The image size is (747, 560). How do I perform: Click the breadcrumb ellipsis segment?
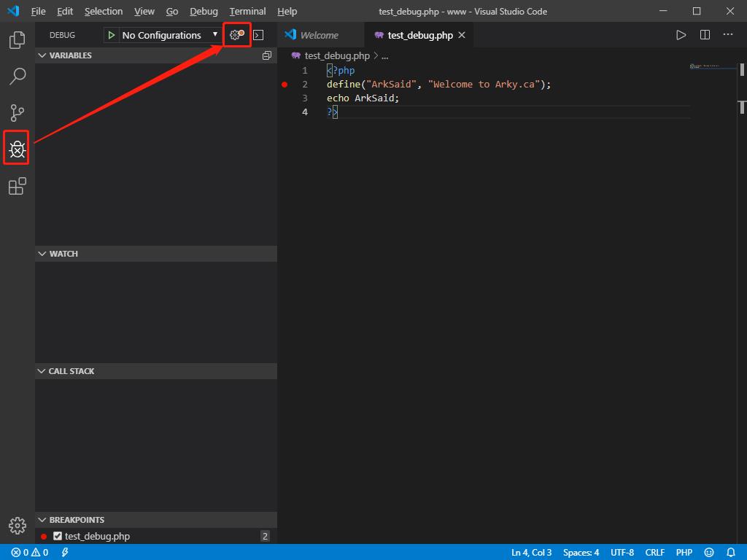(x=385, y=56)
